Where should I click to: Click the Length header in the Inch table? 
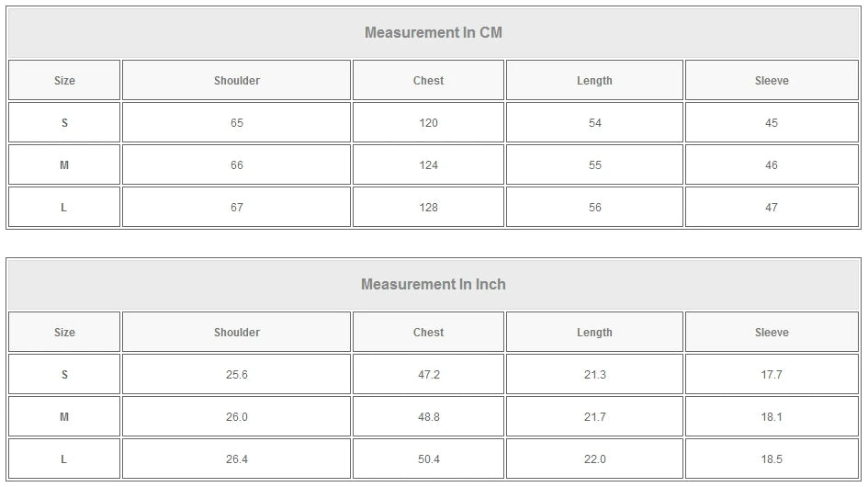point(594,333)
